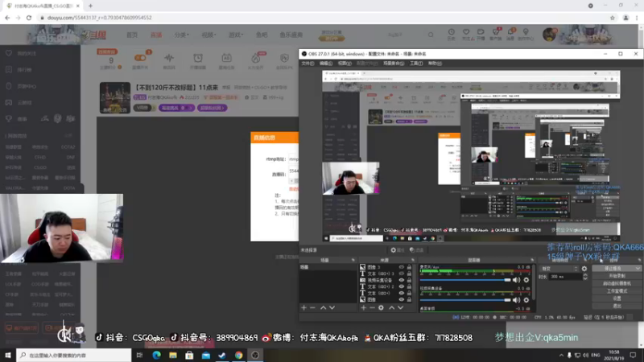Image resolution: width=644 pixels, height=362 pixels.
Task: Open stop streaming button dropdown arrow
Action: (x=637, y=269)
